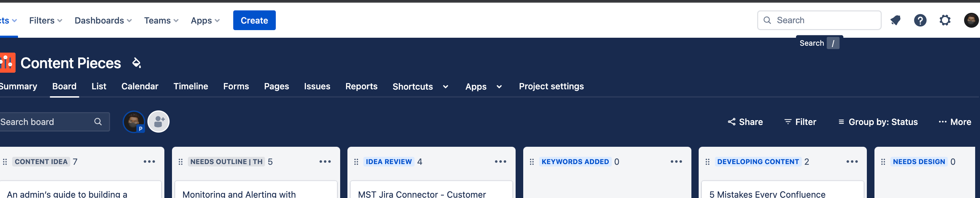Open the More options menu
Image resolution: width=980 pixels, height=198 pixels.
point(955,122)
